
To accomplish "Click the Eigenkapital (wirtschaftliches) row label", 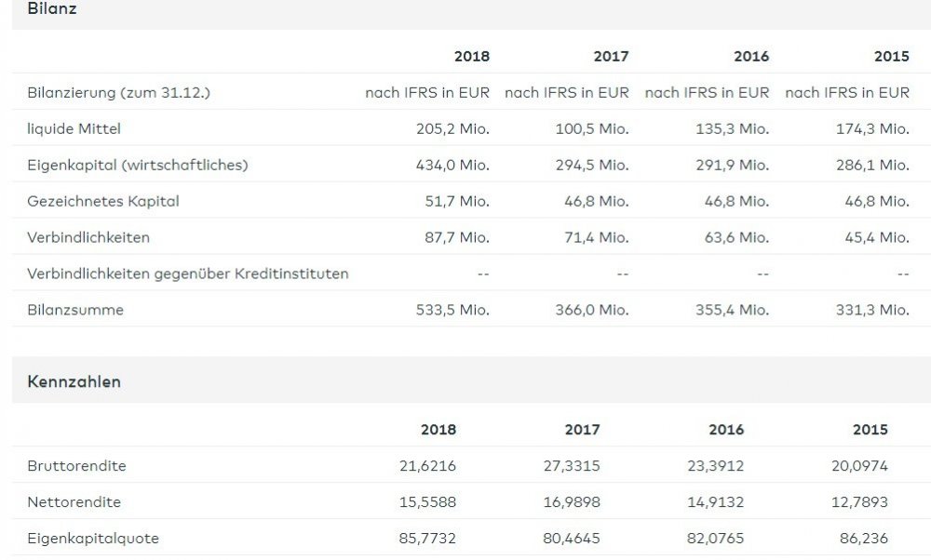I will tap(137, 165).
